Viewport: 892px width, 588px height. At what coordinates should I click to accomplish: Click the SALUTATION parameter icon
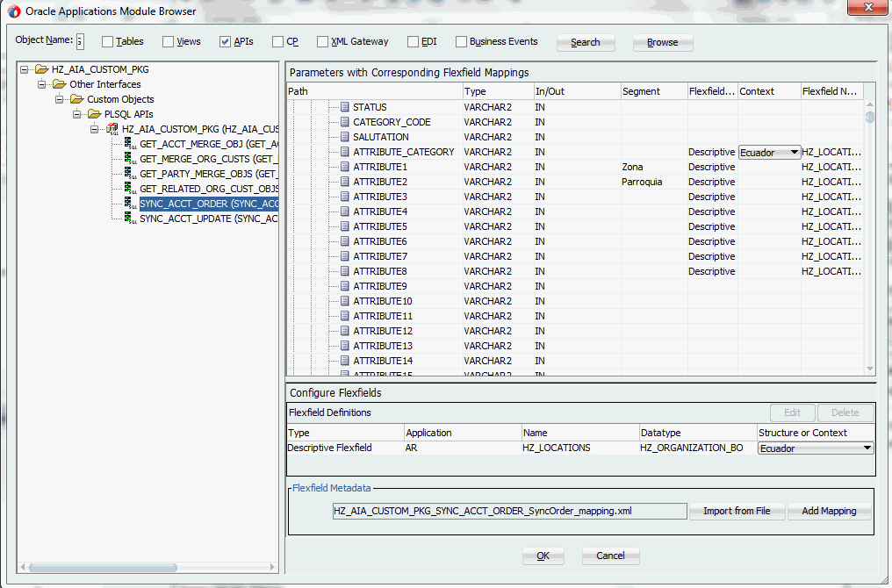tap(345, 137)
